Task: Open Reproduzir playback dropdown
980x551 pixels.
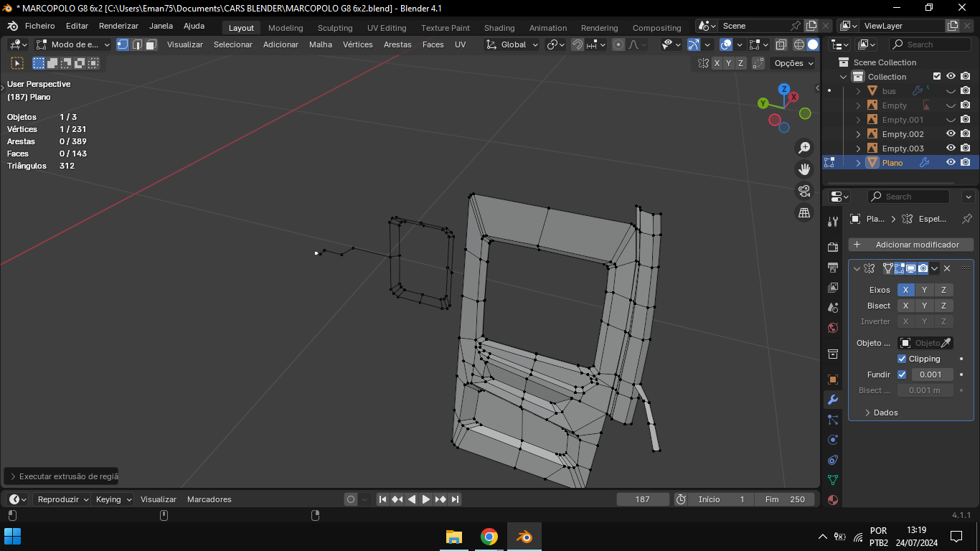Action: (x=62, y=499)
